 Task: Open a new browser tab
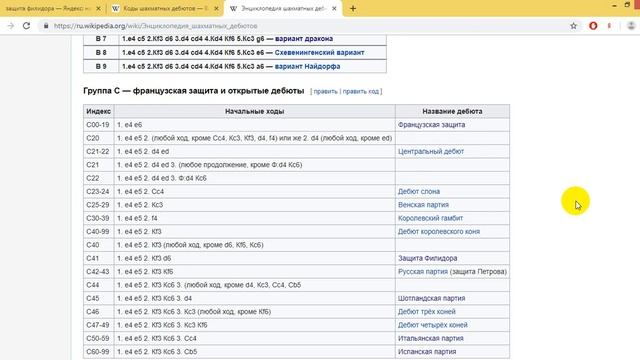pos(353,8)
